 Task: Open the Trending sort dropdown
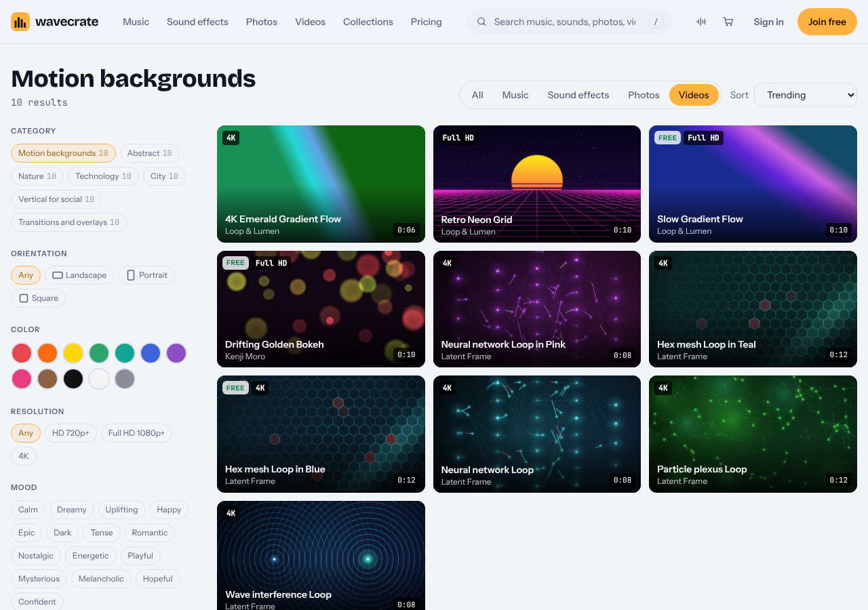pyautogui.click(x=806, y=95)
